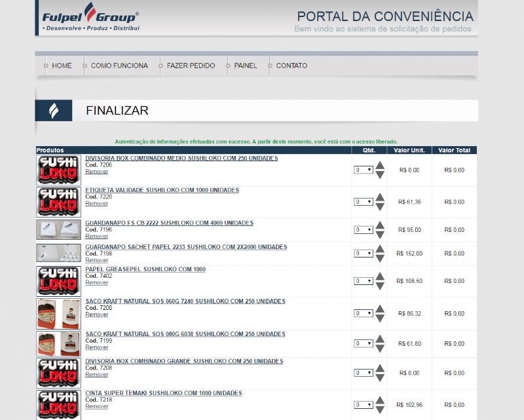This screenshot has height=420, width=524.
Task: Open product link Saco Kraft Natural SOS 060G
Action: [185, 301]
